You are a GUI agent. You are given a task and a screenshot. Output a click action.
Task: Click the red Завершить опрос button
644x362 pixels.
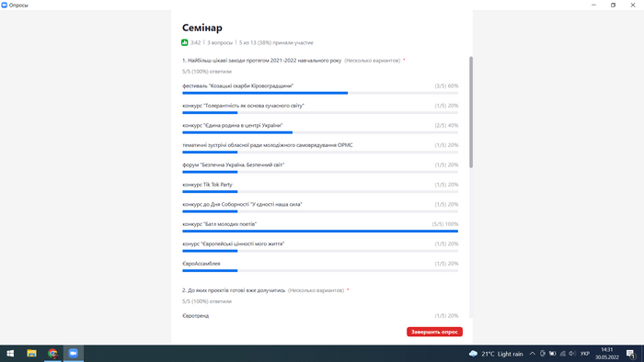[434, 332]
